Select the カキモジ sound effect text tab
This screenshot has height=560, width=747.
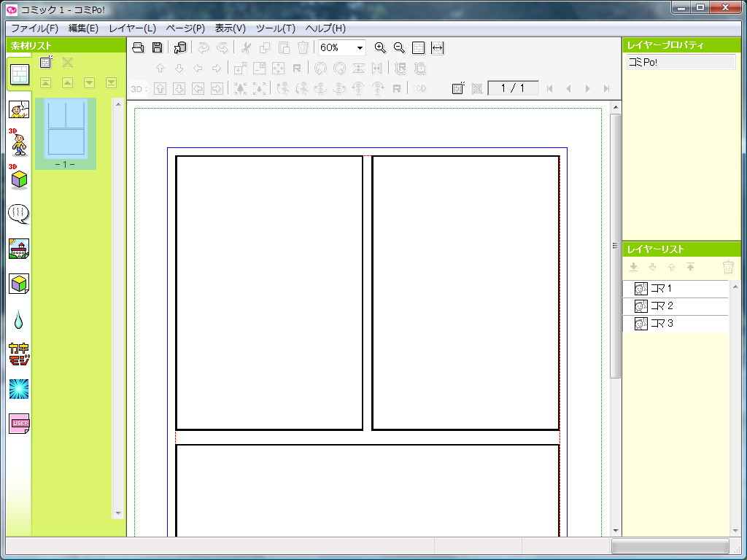[19, 354]
